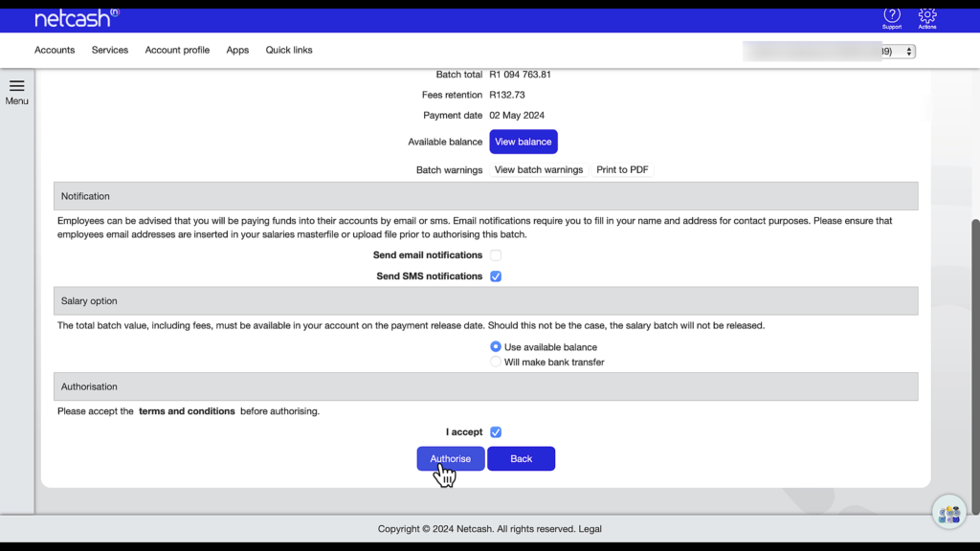Click View batch warnings button
This screenshot has width=980, height=551.
coord(539,170)
